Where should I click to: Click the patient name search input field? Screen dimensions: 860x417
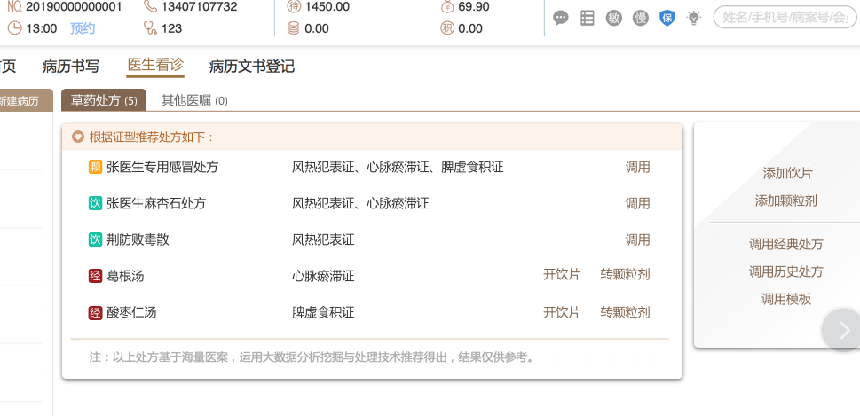coord(786,17)
